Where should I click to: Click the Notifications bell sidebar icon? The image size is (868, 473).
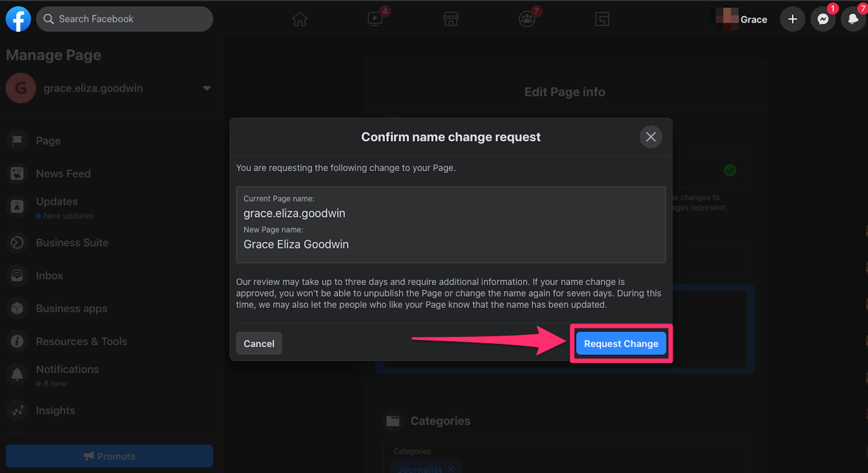[17, 374]
